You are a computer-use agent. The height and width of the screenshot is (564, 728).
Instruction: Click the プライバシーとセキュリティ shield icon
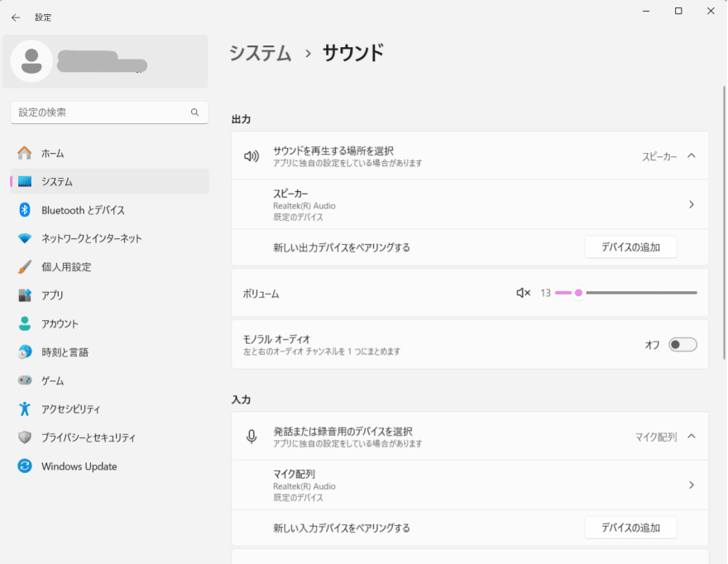click(25, 437)
